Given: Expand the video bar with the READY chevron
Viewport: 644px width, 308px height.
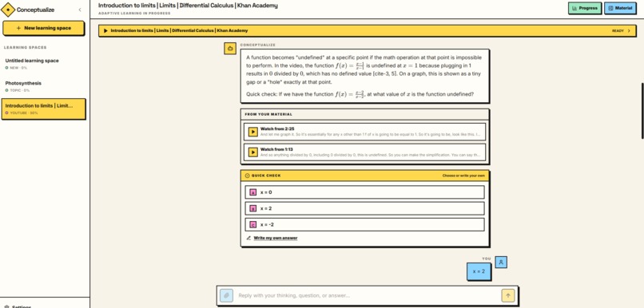Looking at the screenshot, I should (629, 31).
